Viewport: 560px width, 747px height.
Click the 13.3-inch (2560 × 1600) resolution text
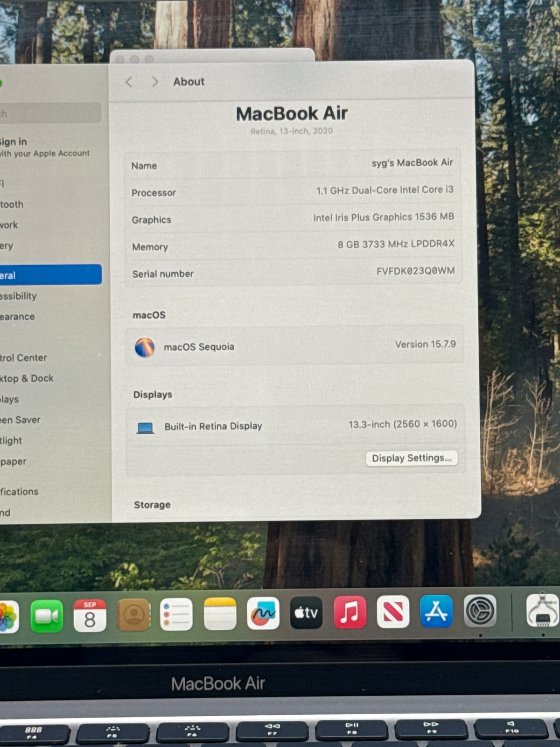pyautogui.click(x=403, y=424)
